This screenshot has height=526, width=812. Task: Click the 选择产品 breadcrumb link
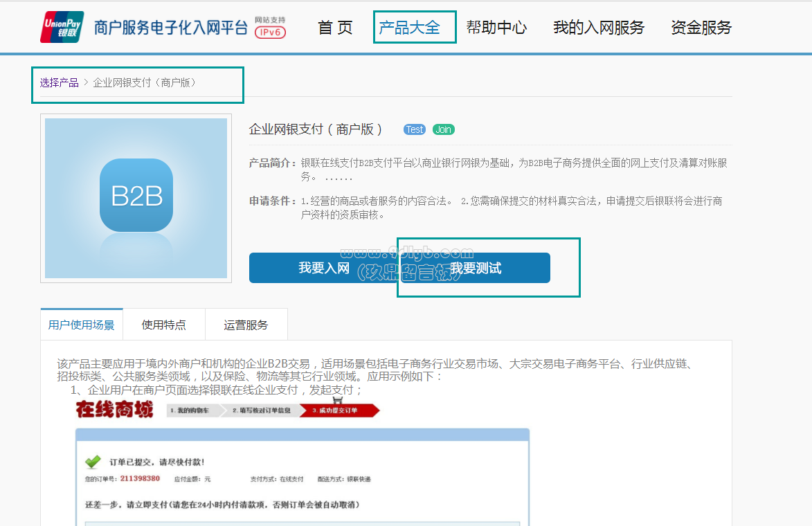click(59, 83)
